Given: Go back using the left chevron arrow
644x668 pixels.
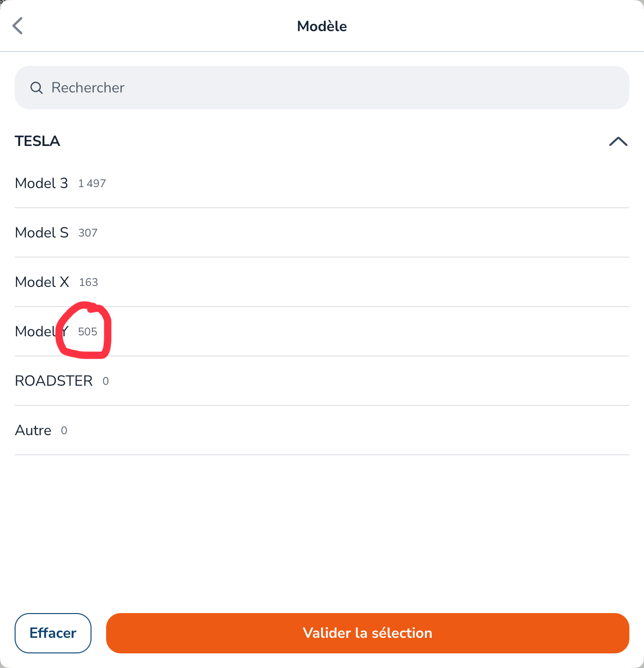Looking at the screenshot, I should 17,26.
